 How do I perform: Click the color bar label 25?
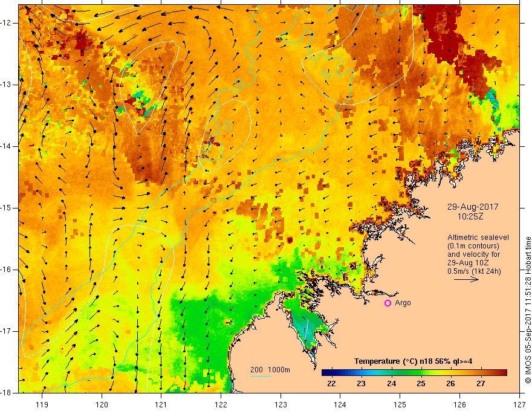point(421,384)
